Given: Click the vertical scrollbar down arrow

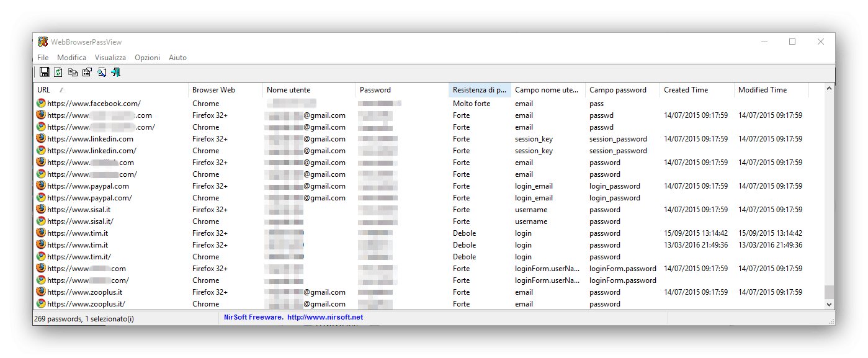Looking at the screenshot, I should pos(830,305).
